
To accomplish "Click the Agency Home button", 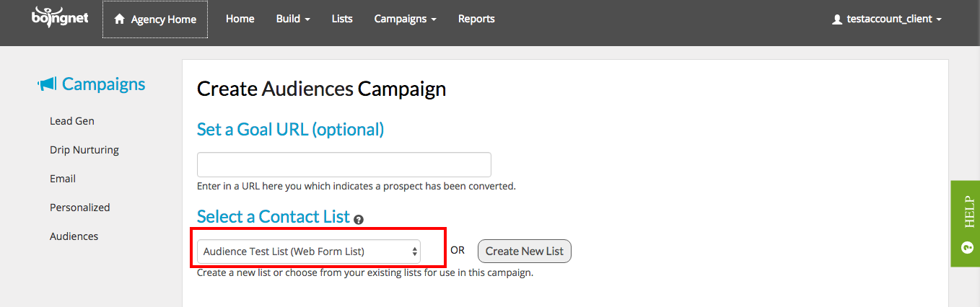I will (x=155, y=19).
